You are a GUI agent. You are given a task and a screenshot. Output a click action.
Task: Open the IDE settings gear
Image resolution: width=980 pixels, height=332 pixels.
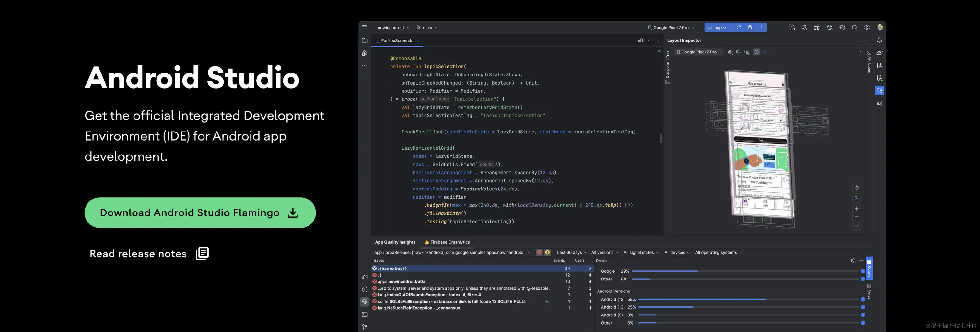point(867,28)
